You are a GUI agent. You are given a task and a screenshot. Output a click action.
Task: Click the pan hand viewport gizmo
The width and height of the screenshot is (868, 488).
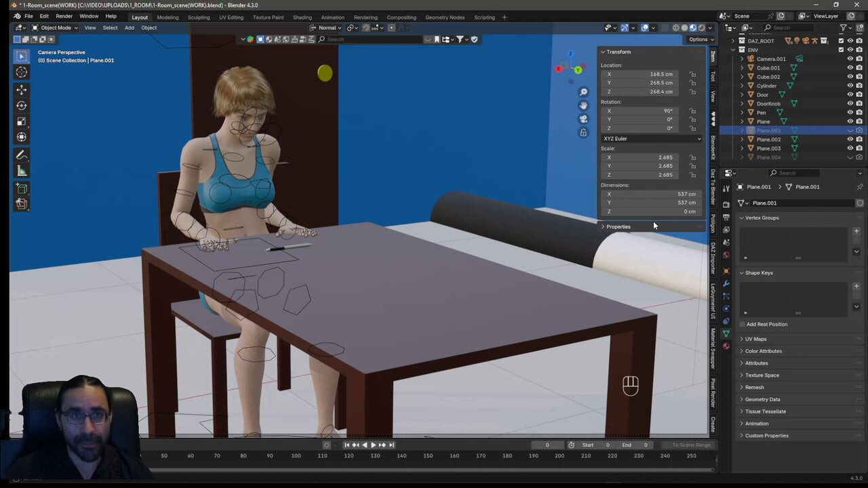click(583, 106)
